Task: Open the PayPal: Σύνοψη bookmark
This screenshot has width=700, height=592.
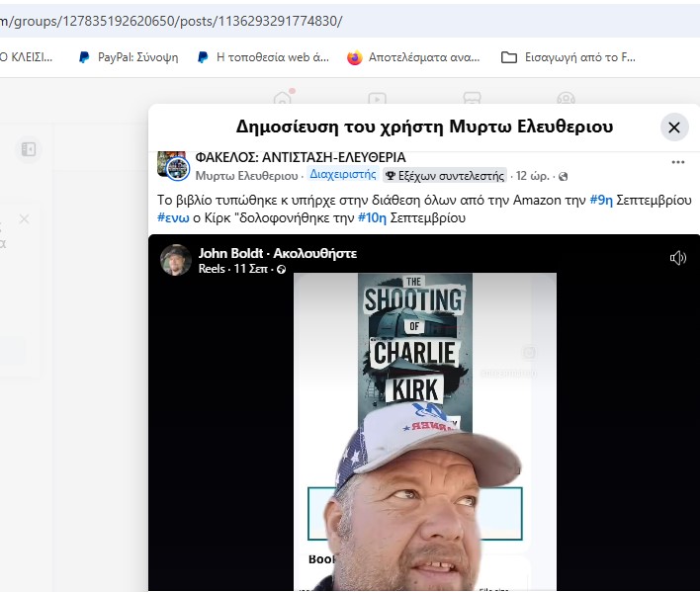Action: click(129, 57)
